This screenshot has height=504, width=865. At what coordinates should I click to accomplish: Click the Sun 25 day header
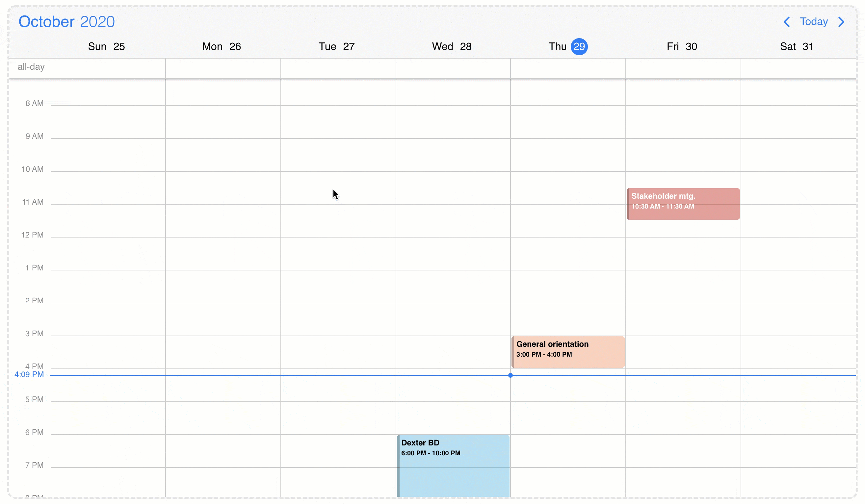click(106, 46)
